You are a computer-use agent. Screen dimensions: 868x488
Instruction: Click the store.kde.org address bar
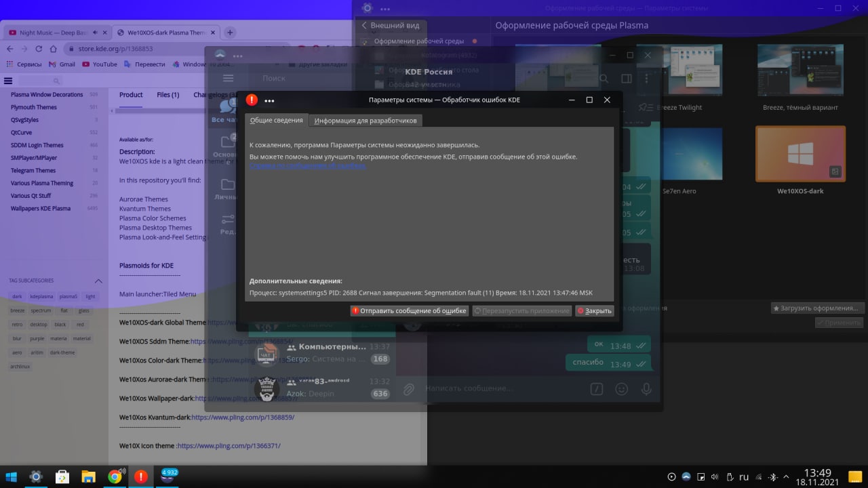click(x=117, y=49)
